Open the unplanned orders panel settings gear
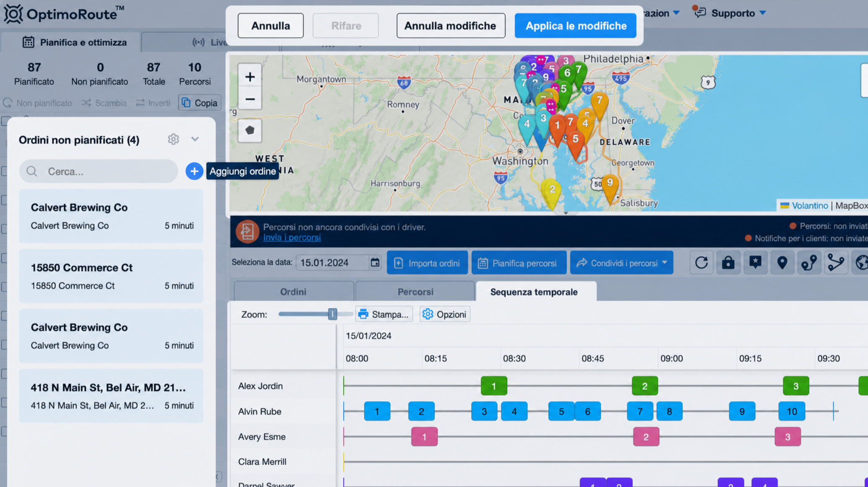 tap(173, 139)
